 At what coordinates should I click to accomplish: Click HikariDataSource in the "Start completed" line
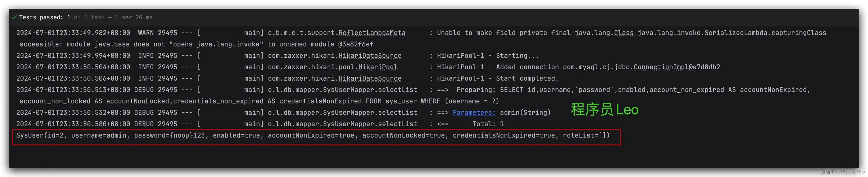coord(370,78)
